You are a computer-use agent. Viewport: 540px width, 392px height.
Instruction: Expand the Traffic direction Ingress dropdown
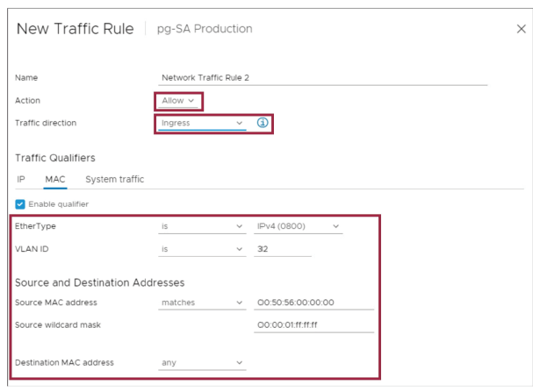(202, 124)
